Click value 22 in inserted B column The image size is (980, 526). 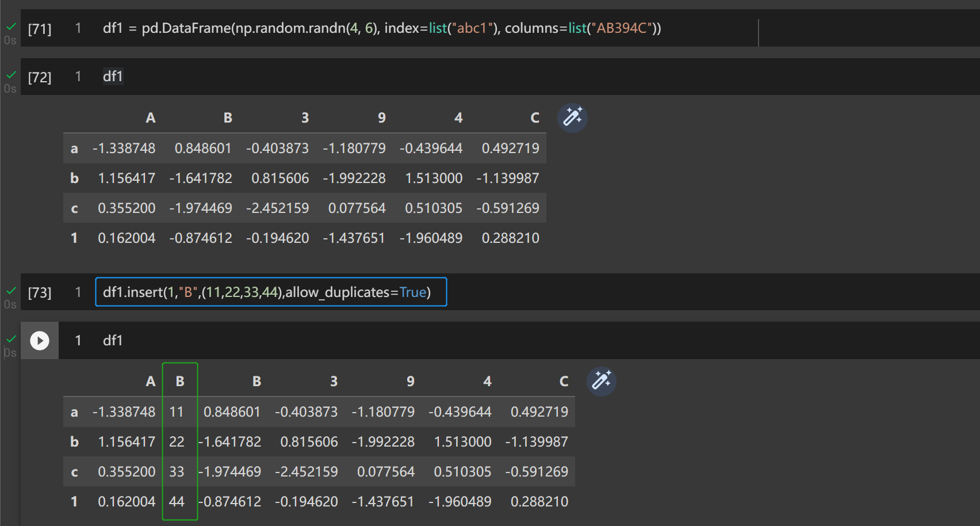[177, 442]
